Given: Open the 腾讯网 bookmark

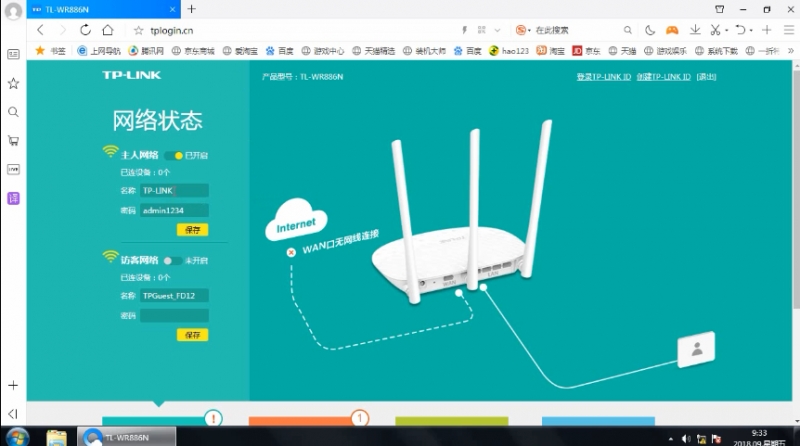Looking at the screenshot, I should pyautogui.click(x=146, y=51).
